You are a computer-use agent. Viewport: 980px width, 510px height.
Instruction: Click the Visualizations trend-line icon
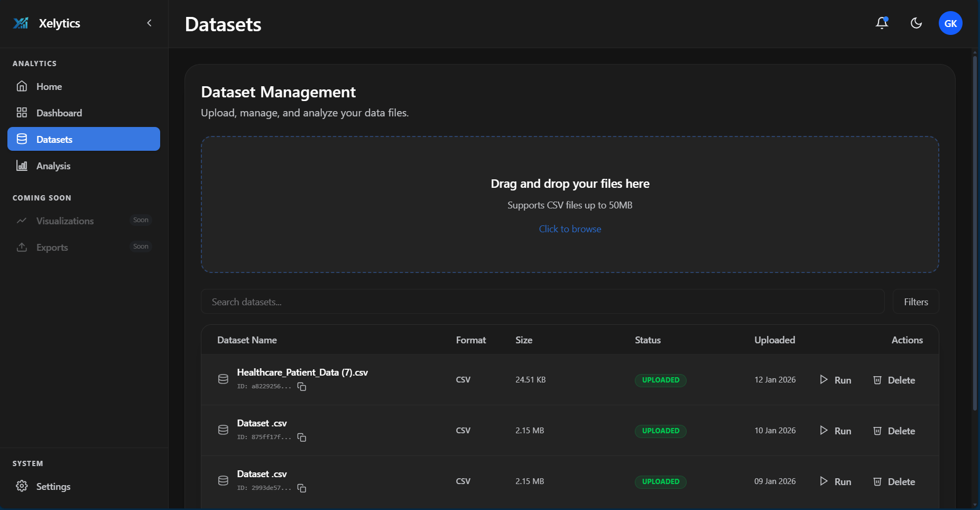[22, 220]
